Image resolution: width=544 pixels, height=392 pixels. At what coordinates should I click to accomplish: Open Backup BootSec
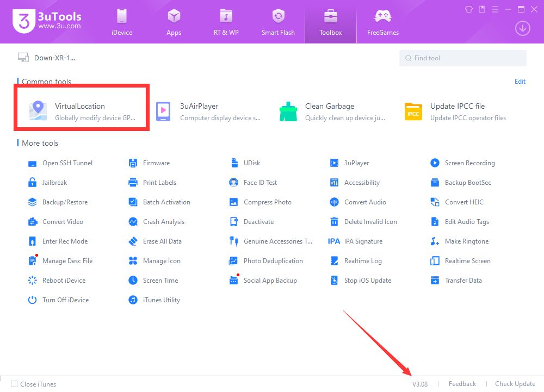[461, 183]
